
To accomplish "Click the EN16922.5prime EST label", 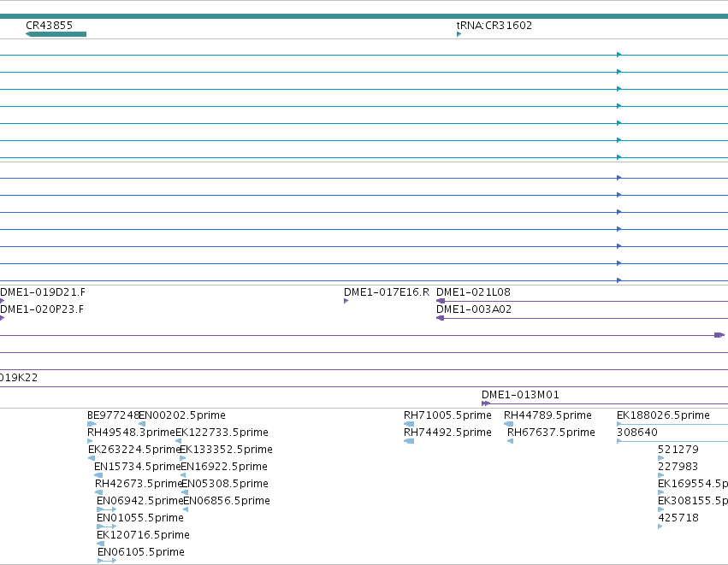I will pyautogui.click(x=224, y=467).
